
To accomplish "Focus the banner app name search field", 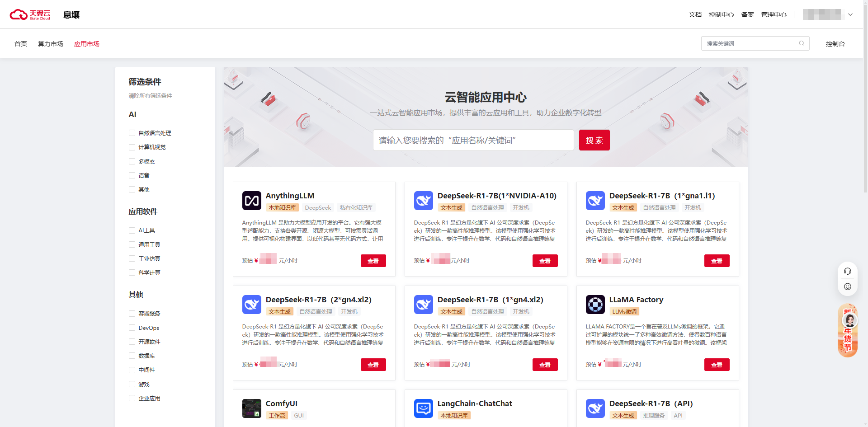I will tap(473, 140).
